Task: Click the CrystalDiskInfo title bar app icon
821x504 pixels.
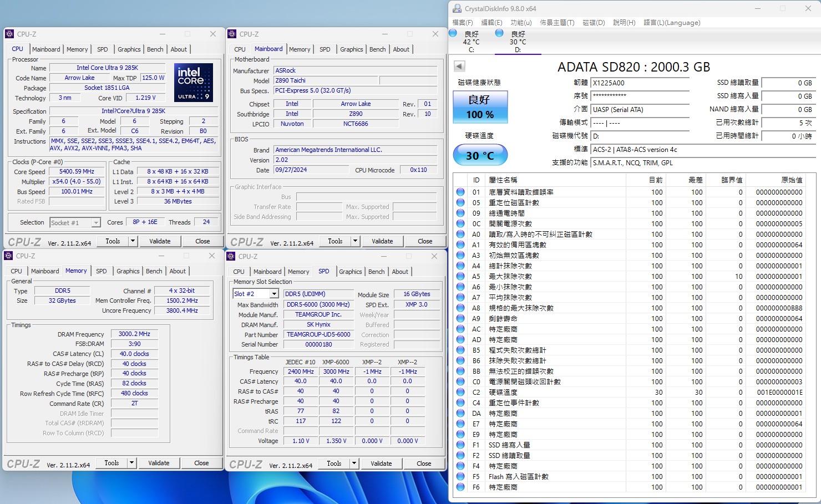Action: point(457,8)
